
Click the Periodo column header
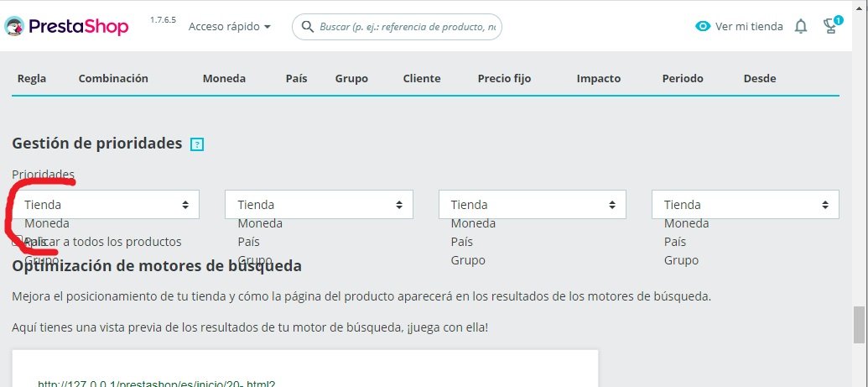683,78
